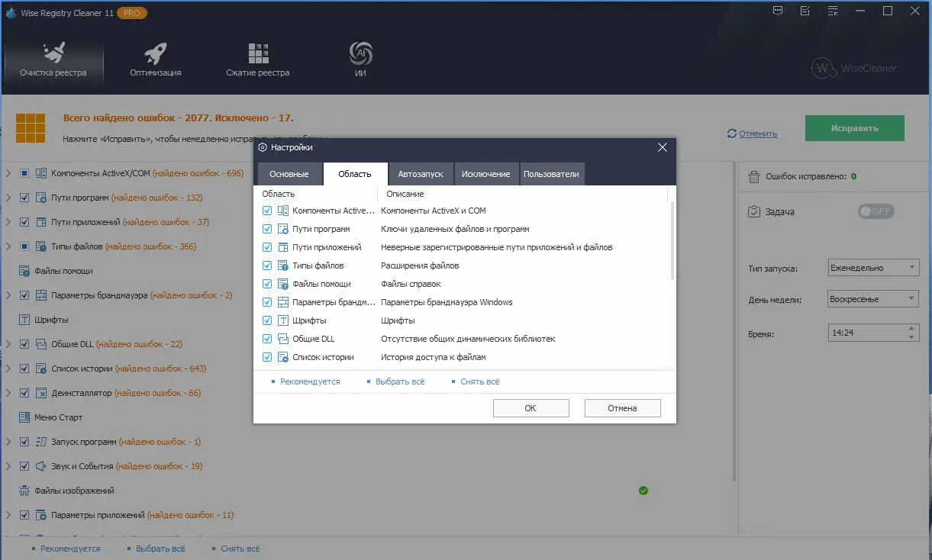Click the green Исправить button
This screenshot has height=560, width=932.
pos(854,128)
